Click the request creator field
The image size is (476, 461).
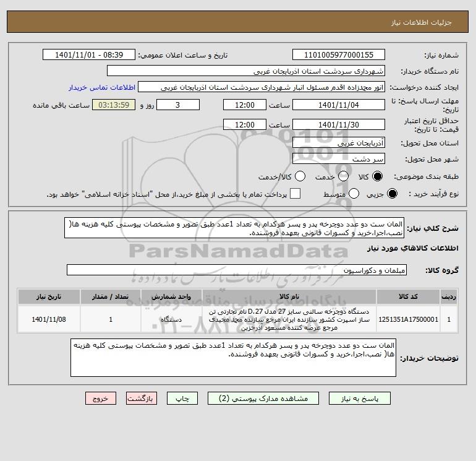point(261,87)
